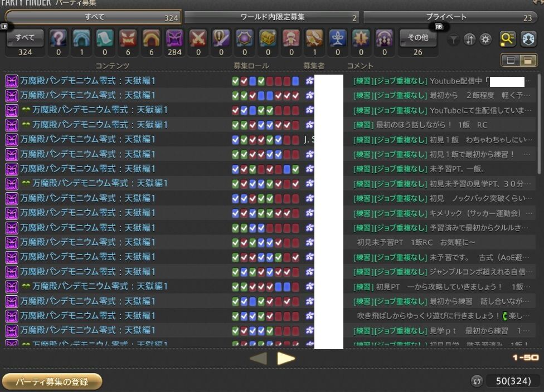Select the Hunt red target category icon

pos(291,38)
